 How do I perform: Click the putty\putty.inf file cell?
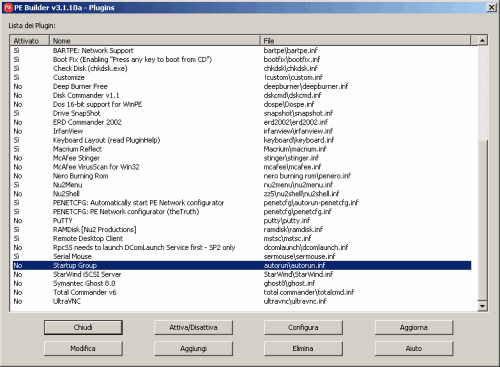pos(287,221)
